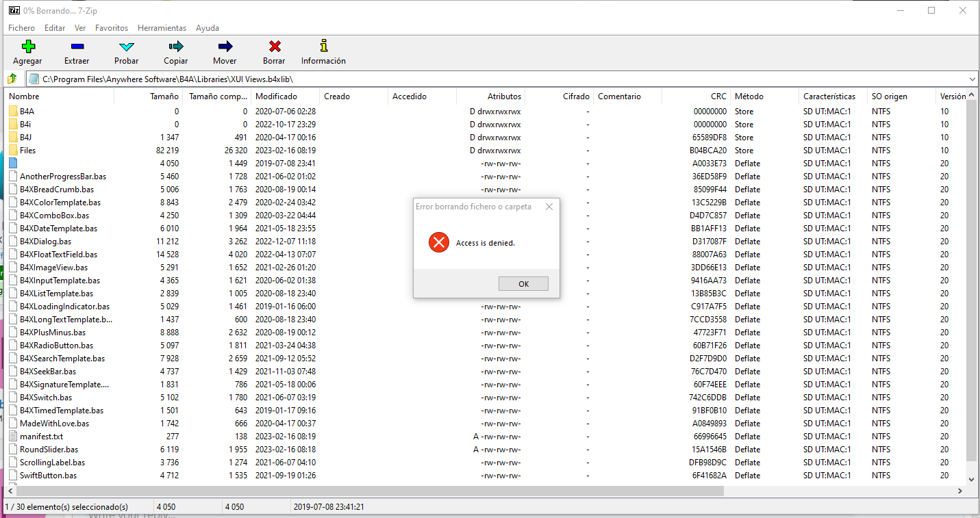Screen dimensions: 980x518
Task: Sort by the CRC column header
Action: point(696,96)
